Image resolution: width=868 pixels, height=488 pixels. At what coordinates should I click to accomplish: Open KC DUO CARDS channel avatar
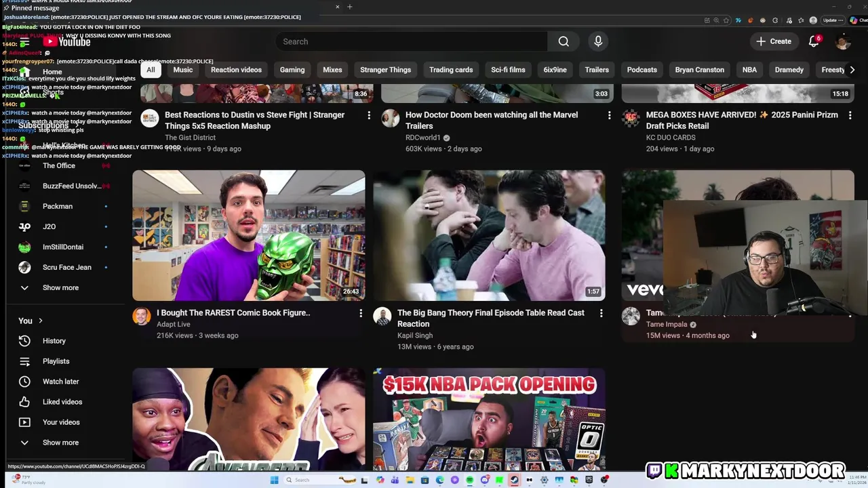(x=631, y=119)
